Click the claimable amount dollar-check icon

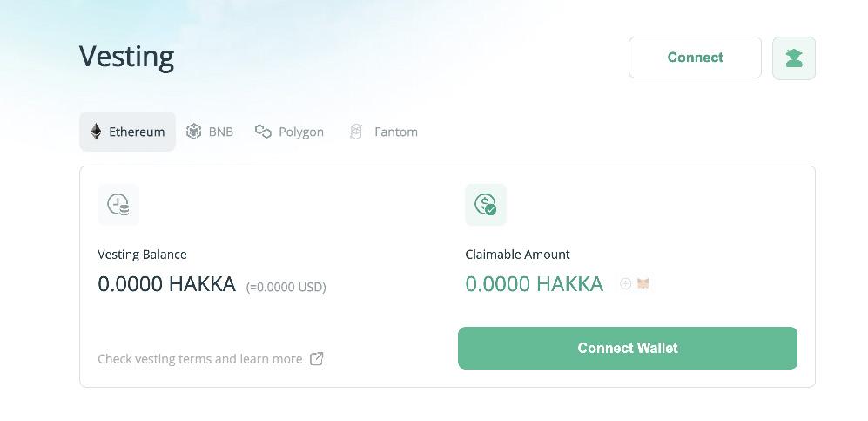(485, 205)
